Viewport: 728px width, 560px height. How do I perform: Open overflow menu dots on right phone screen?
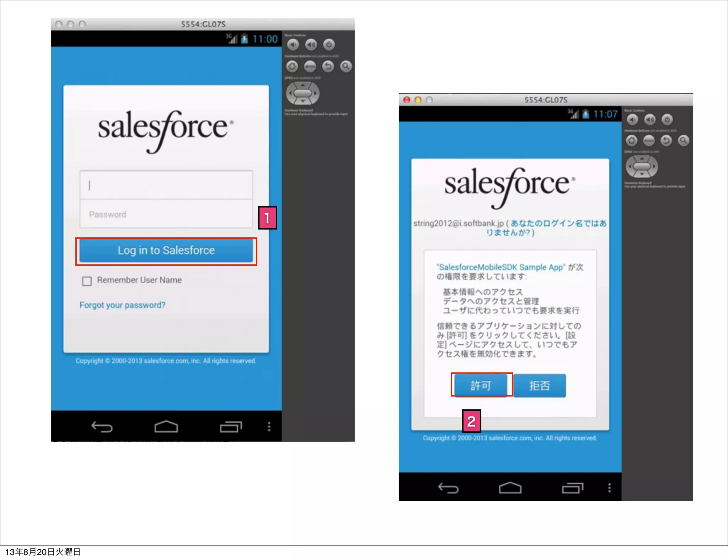[609, 488]
